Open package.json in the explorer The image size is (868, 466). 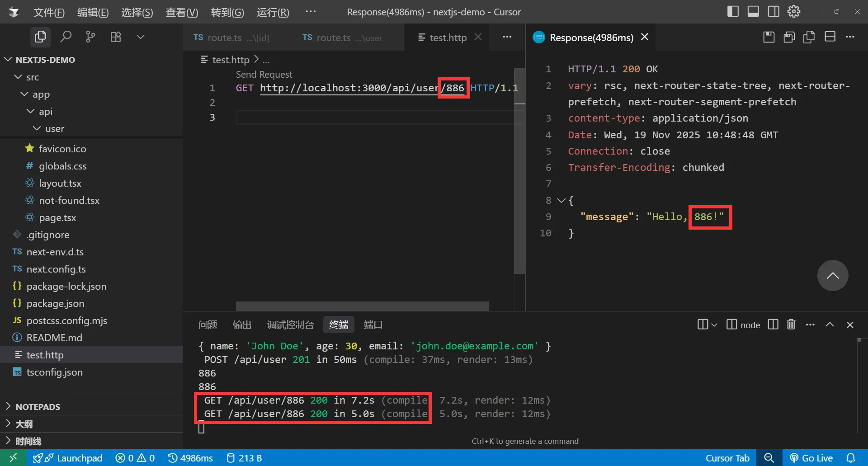(55, 303)
